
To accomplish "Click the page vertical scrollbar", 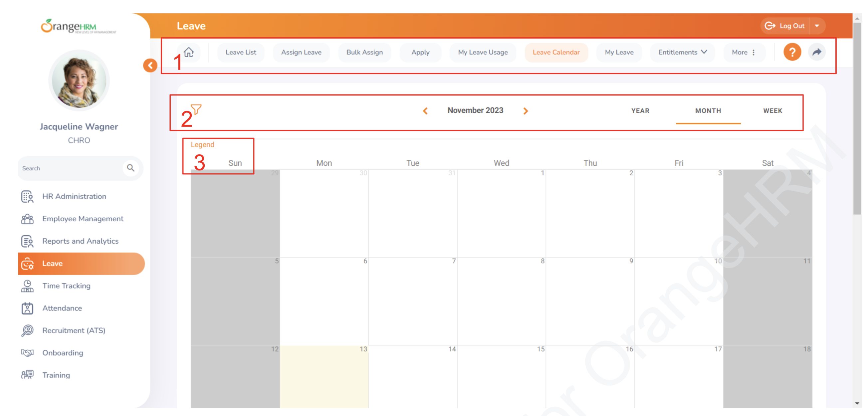I will [x=857, y=118].
